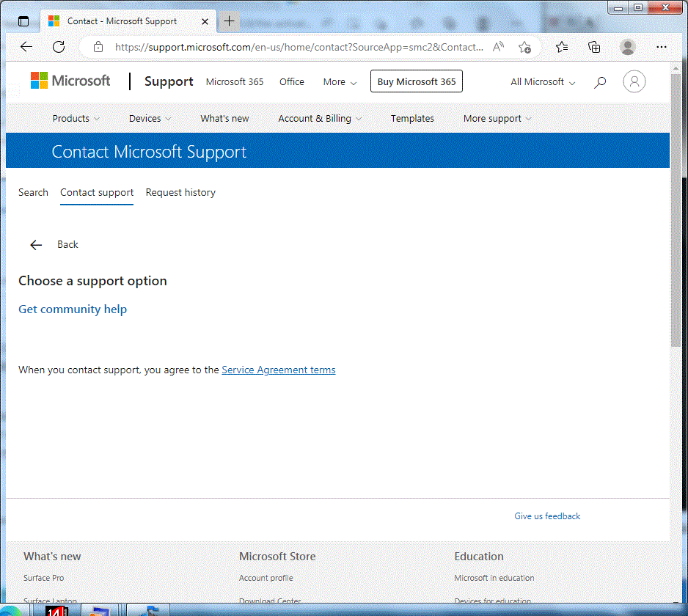Open the site search magnifier
Screen dimensions: 688x616
(600, 82)
